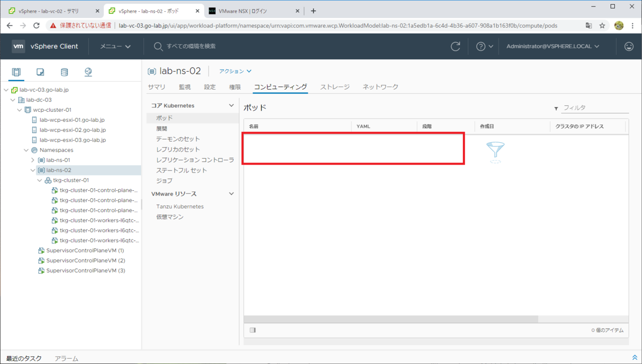Select ステートフル セット in the sidebar

tap(181, 170)
